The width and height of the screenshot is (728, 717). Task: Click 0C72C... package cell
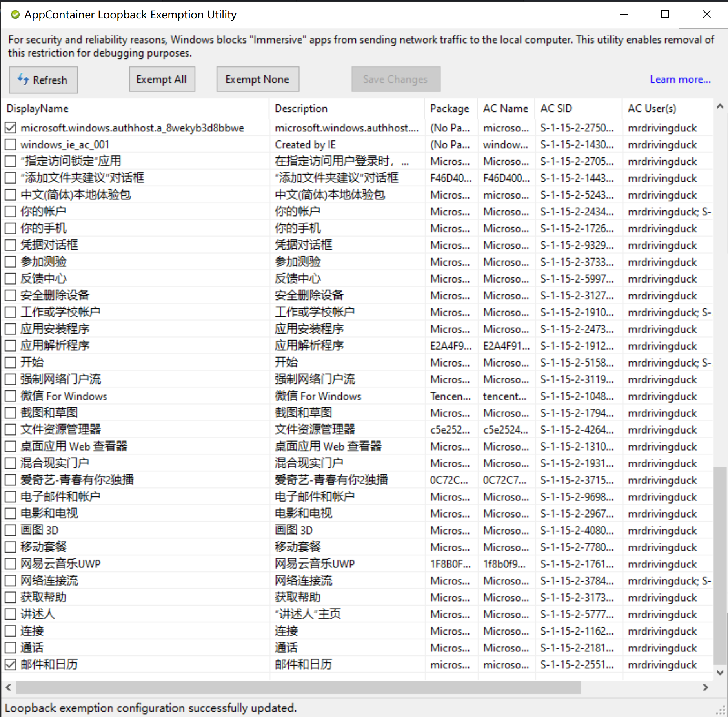[x=449, y=480]
